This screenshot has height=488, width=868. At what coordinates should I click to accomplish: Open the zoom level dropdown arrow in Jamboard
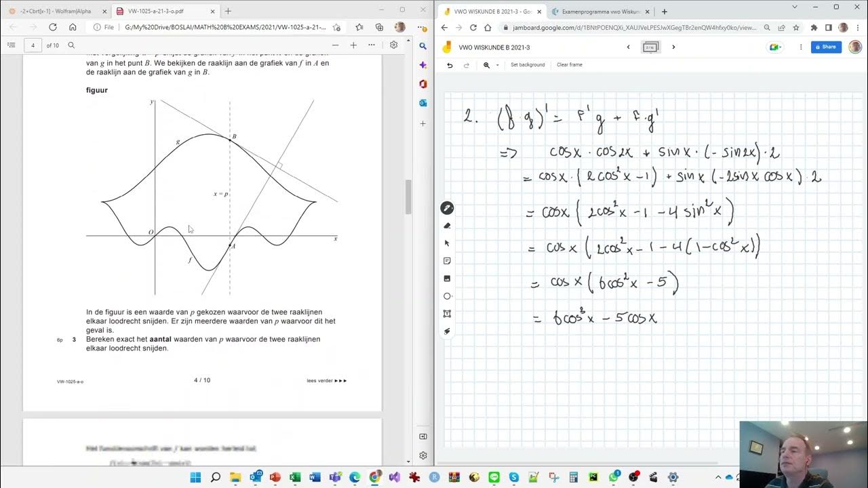click(497, 65)
